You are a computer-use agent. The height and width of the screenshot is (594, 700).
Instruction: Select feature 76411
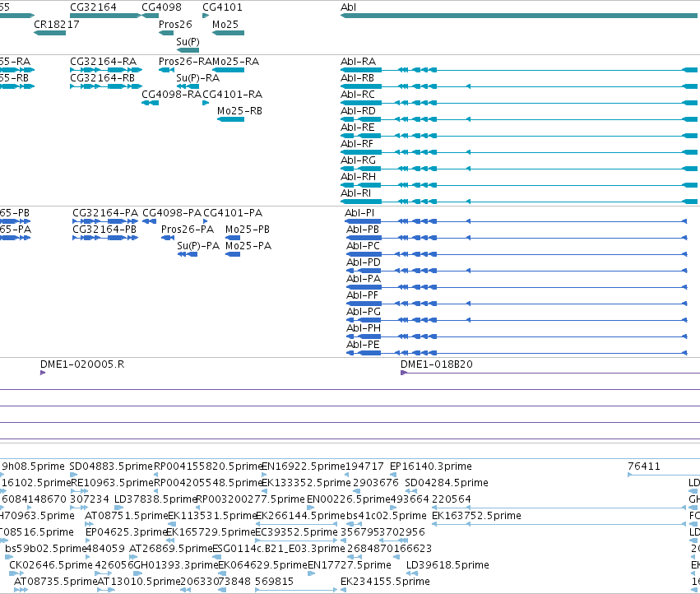[664, 475]
